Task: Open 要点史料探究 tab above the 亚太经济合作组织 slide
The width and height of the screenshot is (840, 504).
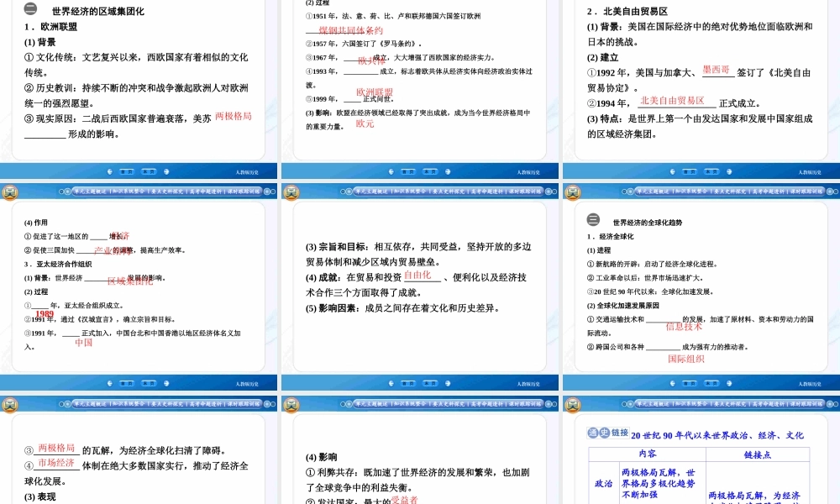Action: [166, 192]
